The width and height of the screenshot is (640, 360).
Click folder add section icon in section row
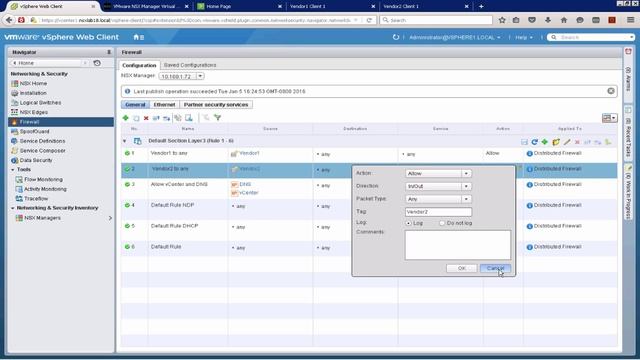pos(556,142)
